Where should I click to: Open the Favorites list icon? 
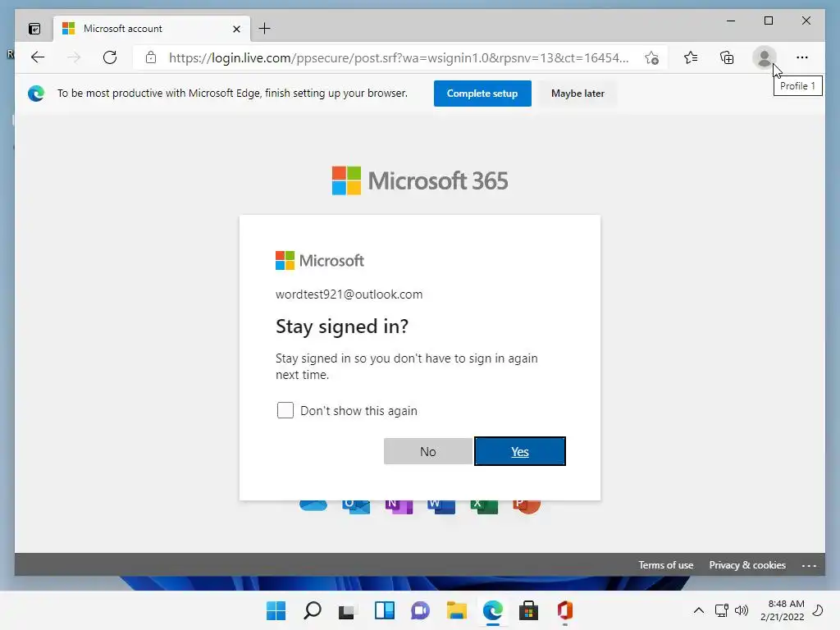coord(691,57)
